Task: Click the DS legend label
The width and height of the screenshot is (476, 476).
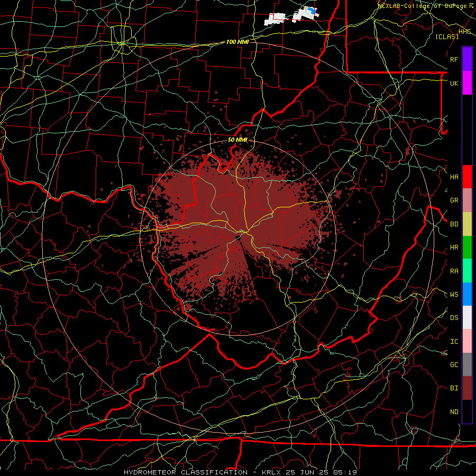Action: point(454,318)
